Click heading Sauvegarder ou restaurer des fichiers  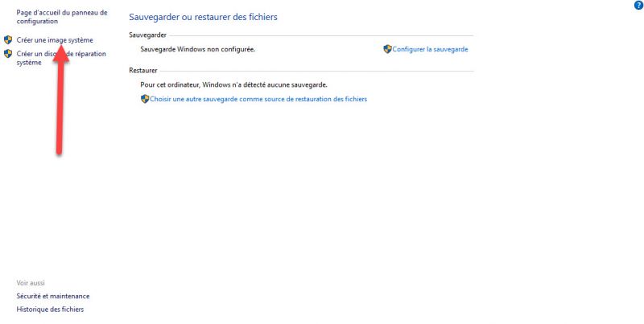[x=204, y=17]
